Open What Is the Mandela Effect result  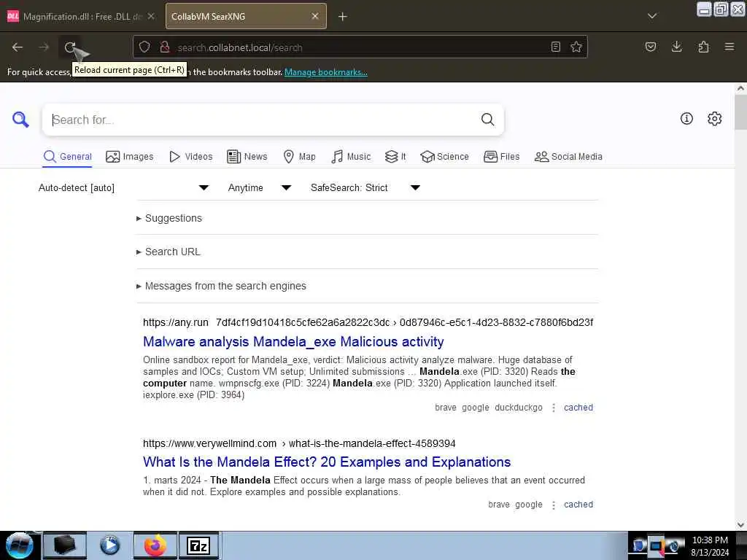pos(327,462)
